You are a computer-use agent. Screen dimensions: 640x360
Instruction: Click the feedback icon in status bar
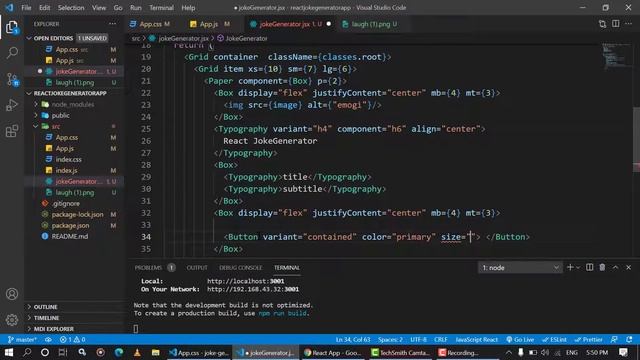coord(614,339)
